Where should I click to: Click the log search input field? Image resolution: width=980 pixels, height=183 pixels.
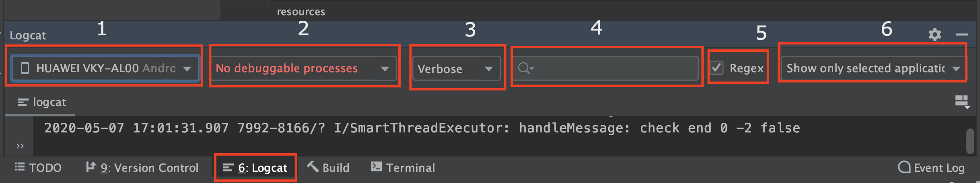[x=605, y=68]
